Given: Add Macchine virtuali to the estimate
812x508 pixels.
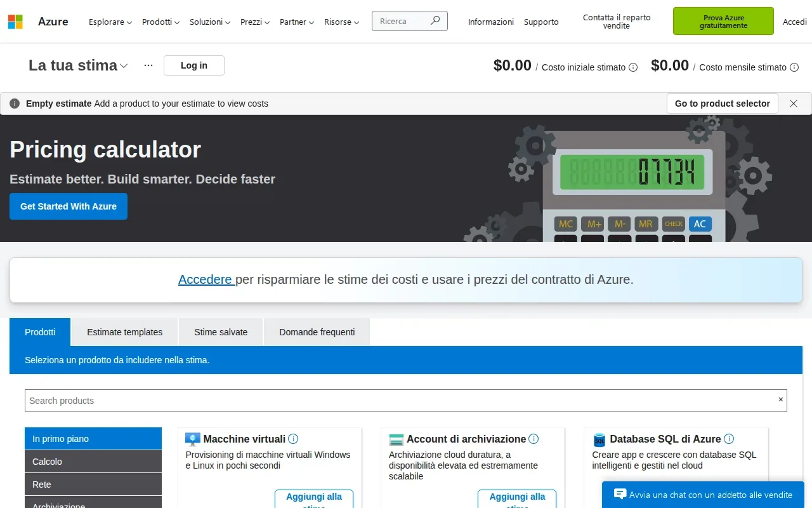Looking at the screenshot, I should (x=314, y=498).
